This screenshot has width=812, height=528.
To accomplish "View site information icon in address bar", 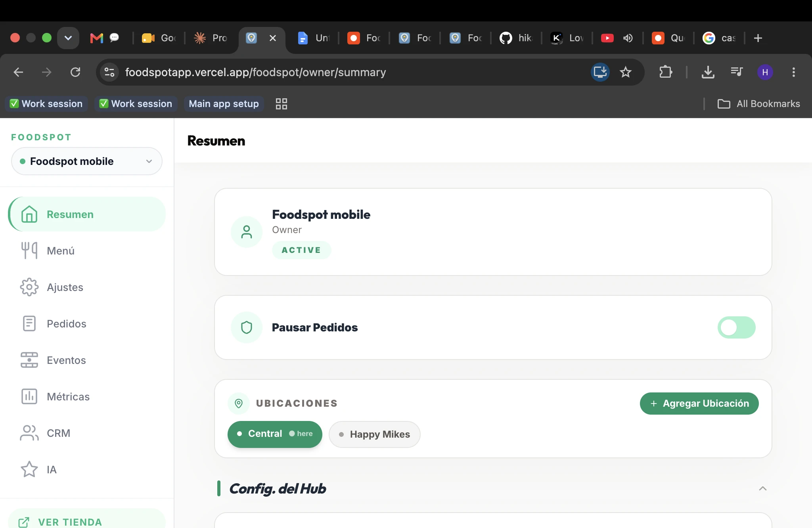I will 109,72.
